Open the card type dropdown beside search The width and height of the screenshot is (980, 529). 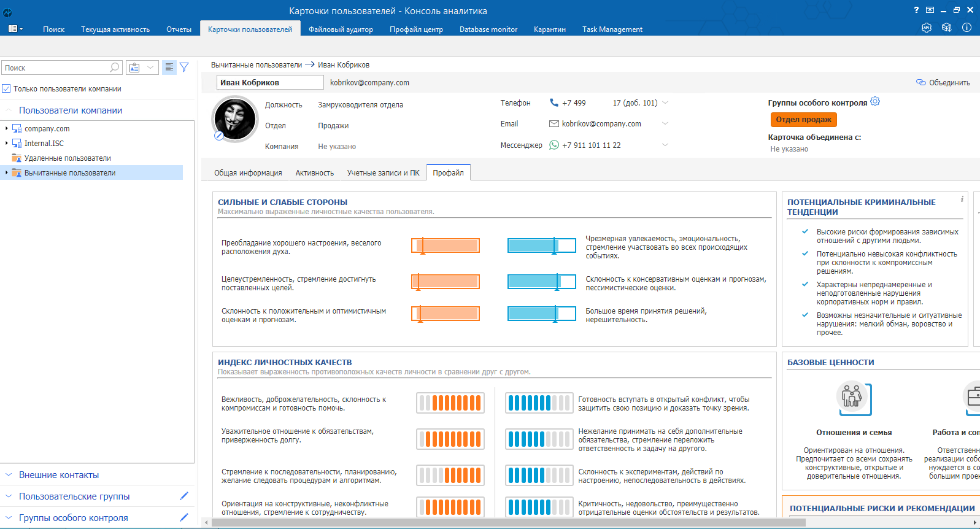[150, 68]
